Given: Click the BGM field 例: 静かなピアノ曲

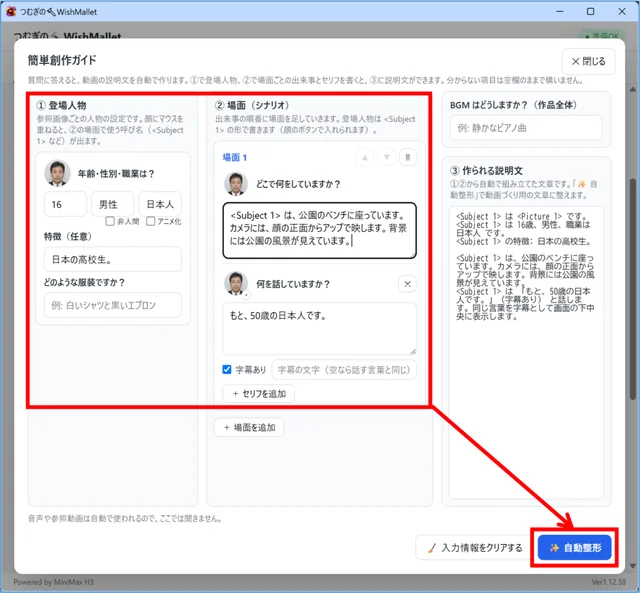Looking at the screenshot, I should (526, 128).
